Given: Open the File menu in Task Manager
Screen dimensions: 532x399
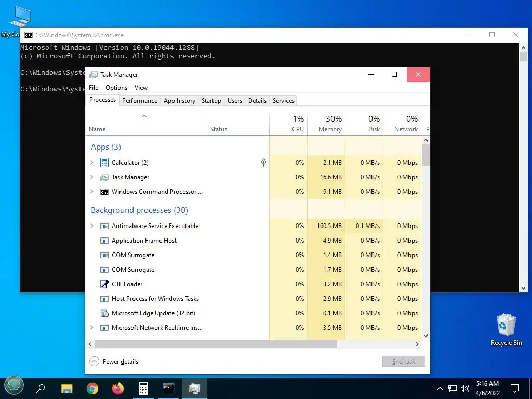Looking at the screenshot, I should 94,88.
